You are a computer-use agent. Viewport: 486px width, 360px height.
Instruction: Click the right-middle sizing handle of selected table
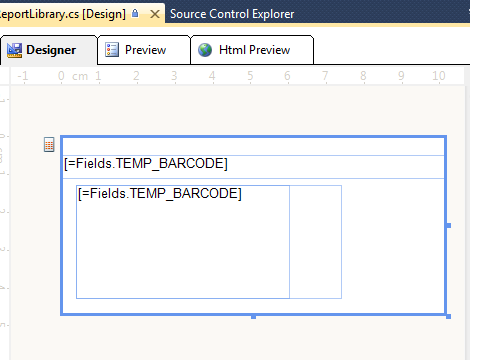pos(448,226)
